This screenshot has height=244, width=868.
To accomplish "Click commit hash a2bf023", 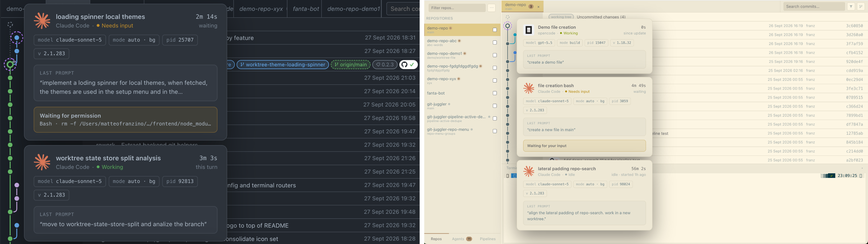I will tap(854, 160).
